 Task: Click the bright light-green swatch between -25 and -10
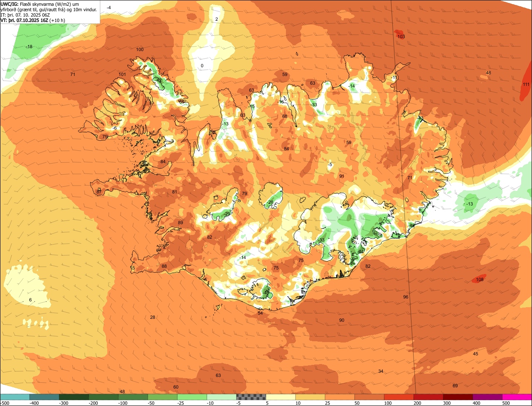[x=192, y=397]
